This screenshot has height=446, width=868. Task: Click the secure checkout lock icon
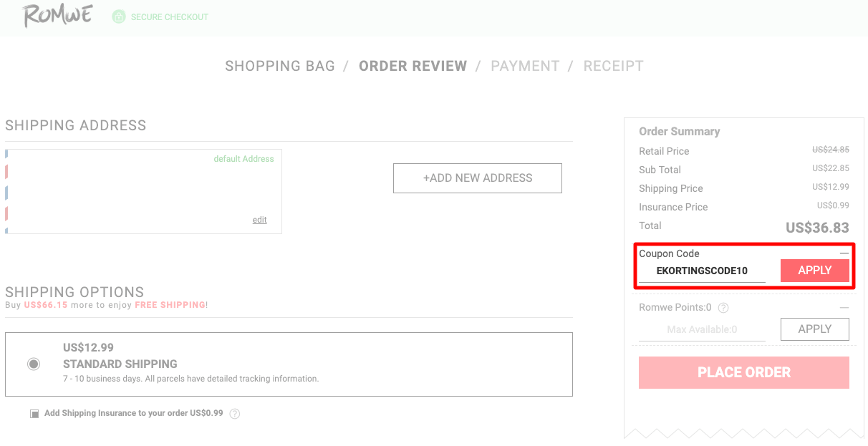point(119,16)
